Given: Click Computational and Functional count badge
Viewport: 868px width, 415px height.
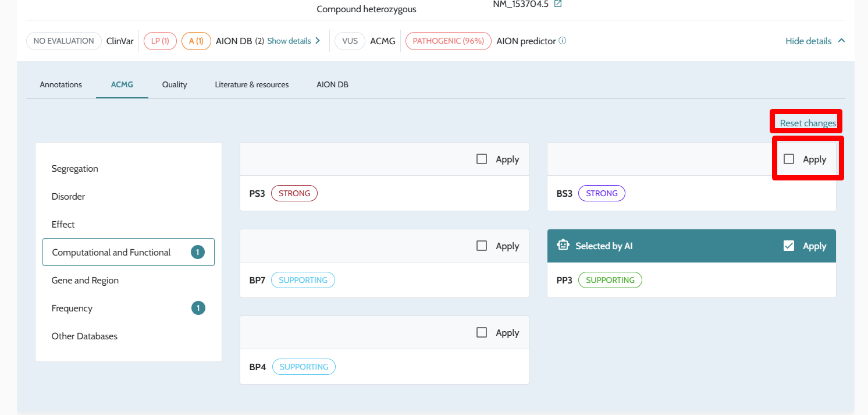Looking at the screenshot, I should pyautogui.click(x=198, y=253).
